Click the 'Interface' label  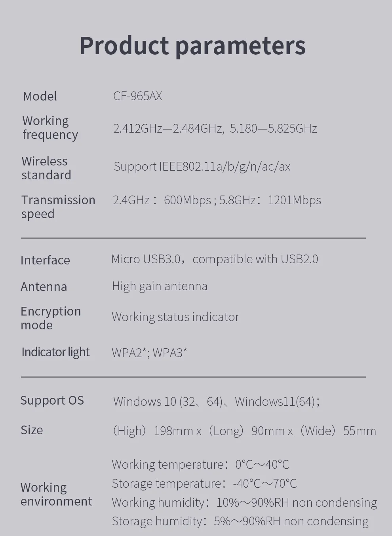45,260
